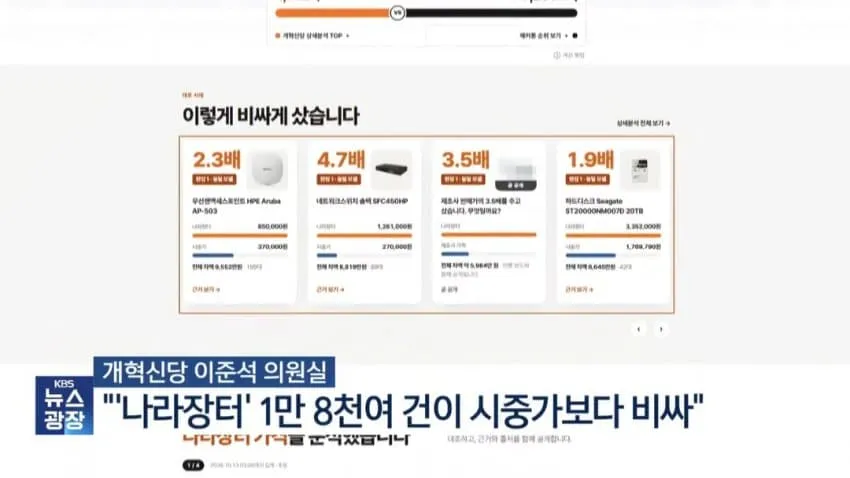Click the orange dot before 개혁신당 상세분석 TOP
This screenshot has height=478, width=850.
point(278,36)
